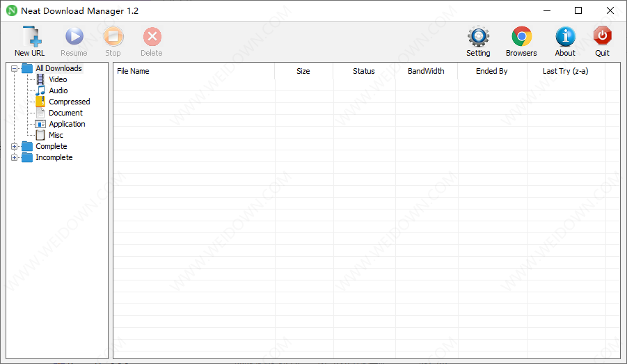Select the Incomplete folder label

click(54, 157)
